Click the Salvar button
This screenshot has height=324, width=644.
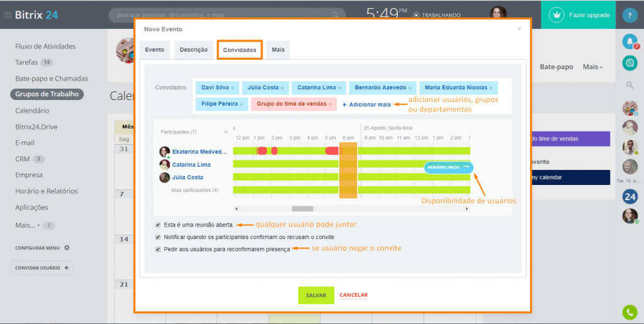point(316,295)
